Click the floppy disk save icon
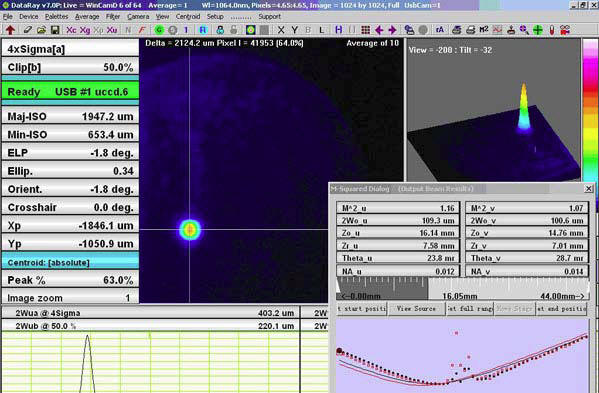The height and width of the screenshot is (393, 599). point(55,30)
